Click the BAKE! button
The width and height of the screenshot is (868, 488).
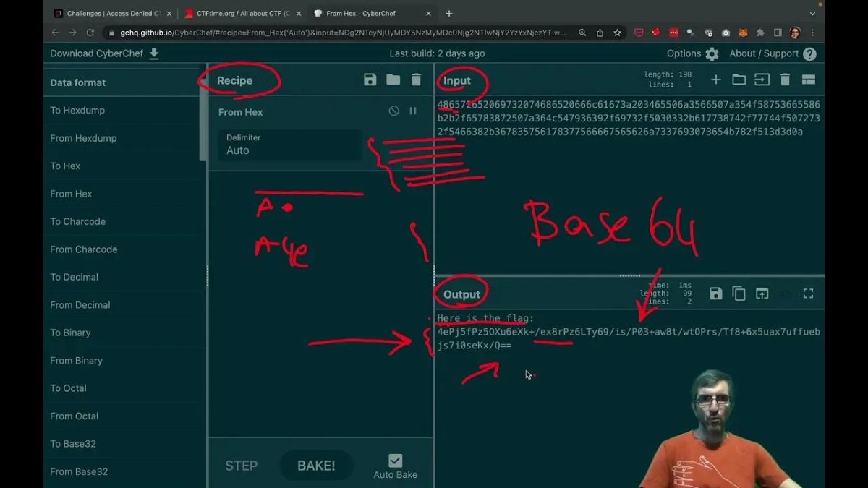[316, 466]
